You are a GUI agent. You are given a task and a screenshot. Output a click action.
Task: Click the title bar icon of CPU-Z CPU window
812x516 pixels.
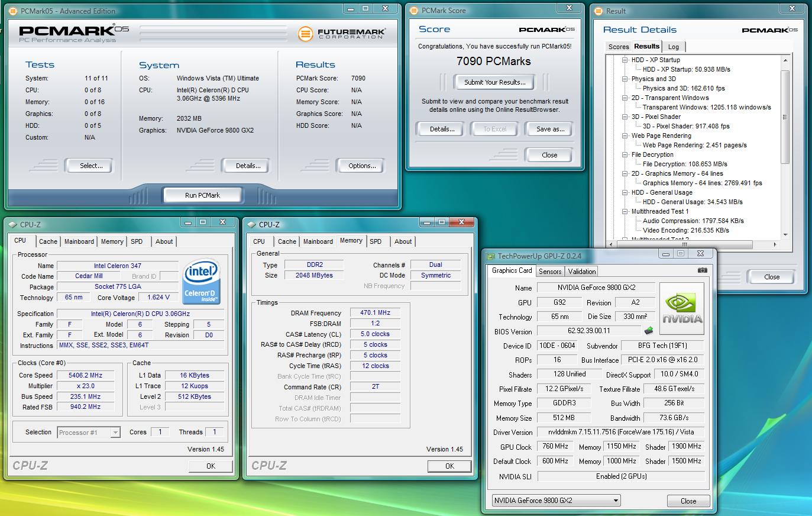[x=12, y=224]
